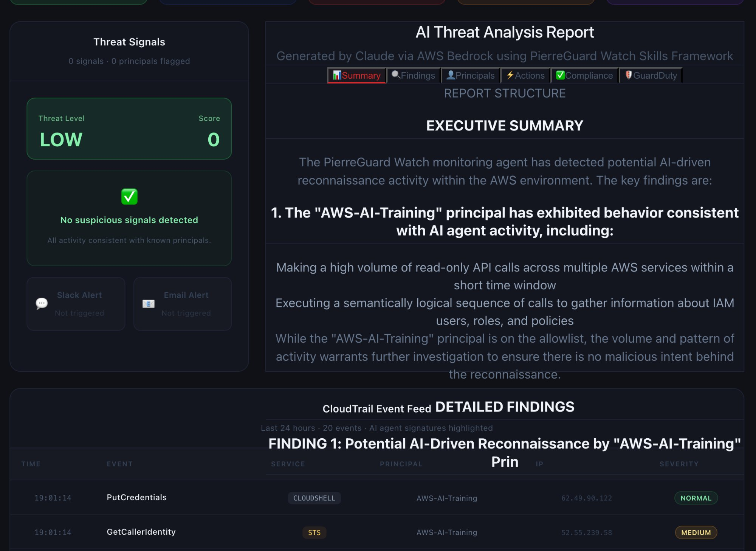This screenshot has width=756, height=551.
Task: Select the Slack Alert card
Action: [x=76, y=304]
